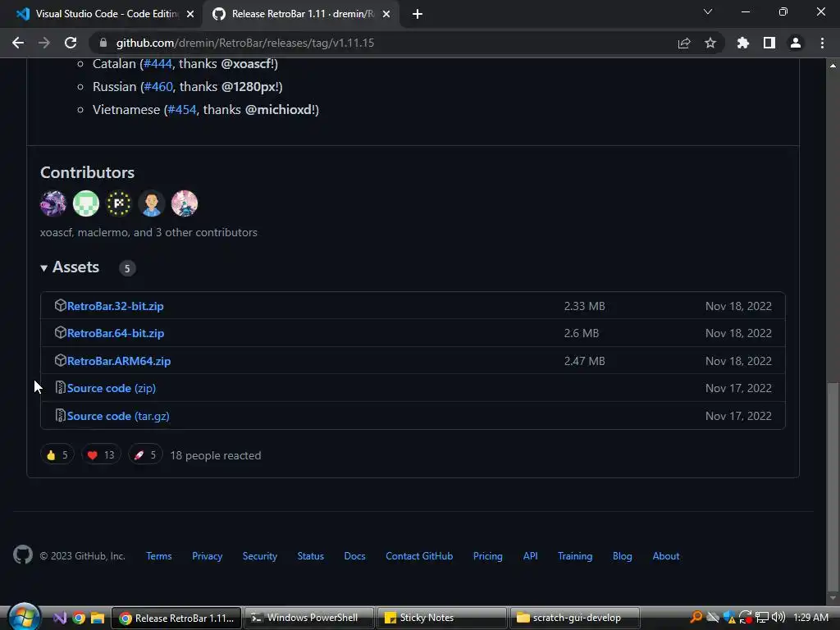Image resolution: width=840 pixels, height=630 pixels.
Task: Click the zip file icon beside Source code (tar.gz)
Action: [60, 415]
